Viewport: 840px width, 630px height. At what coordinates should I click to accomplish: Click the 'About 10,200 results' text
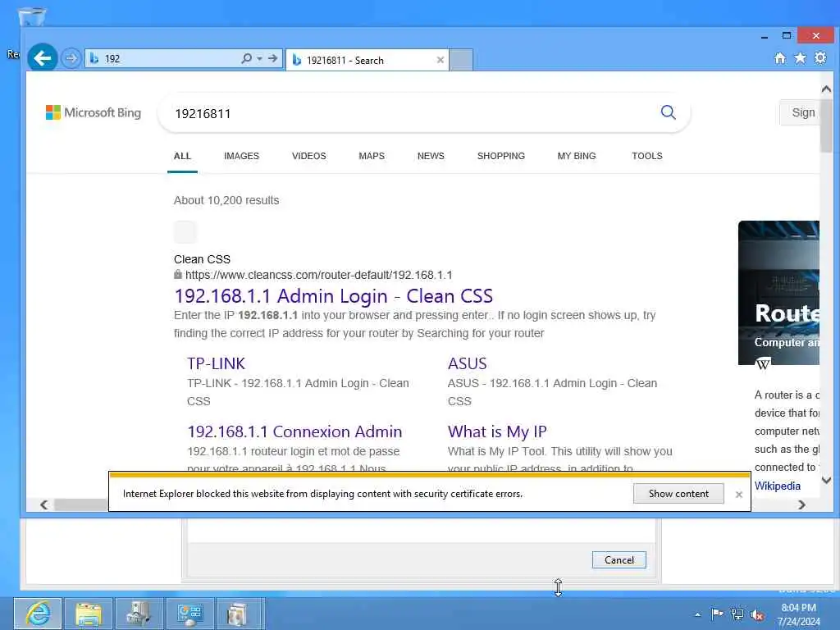click(226, 200)
